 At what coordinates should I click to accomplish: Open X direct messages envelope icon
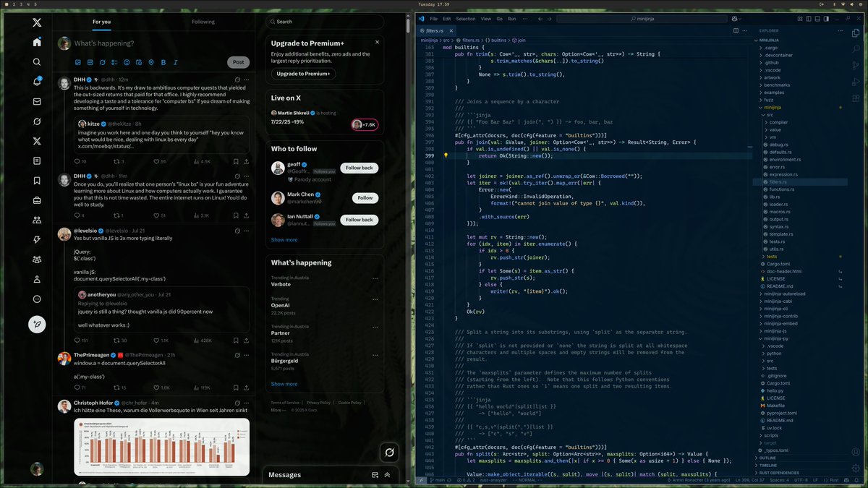pyautogui.click(x=37, y=101)
